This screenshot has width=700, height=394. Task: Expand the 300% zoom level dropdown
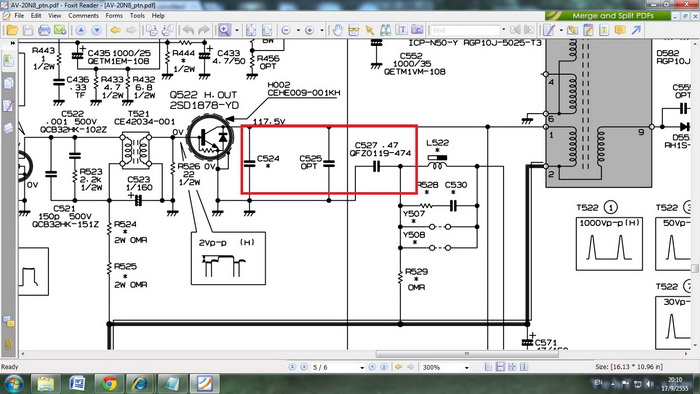(467, 368)
